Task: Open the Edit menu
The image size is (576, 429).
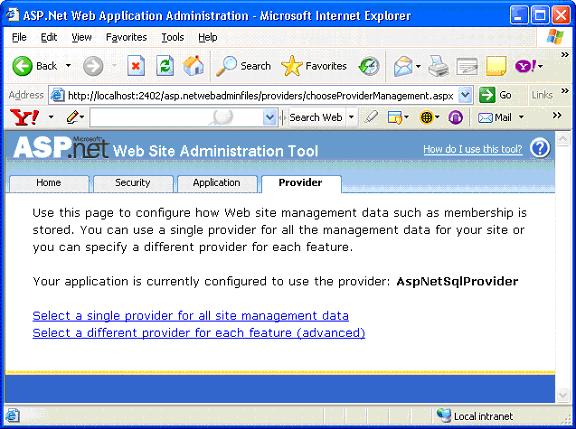Action: pyautogui.click(x=48, y=37)
